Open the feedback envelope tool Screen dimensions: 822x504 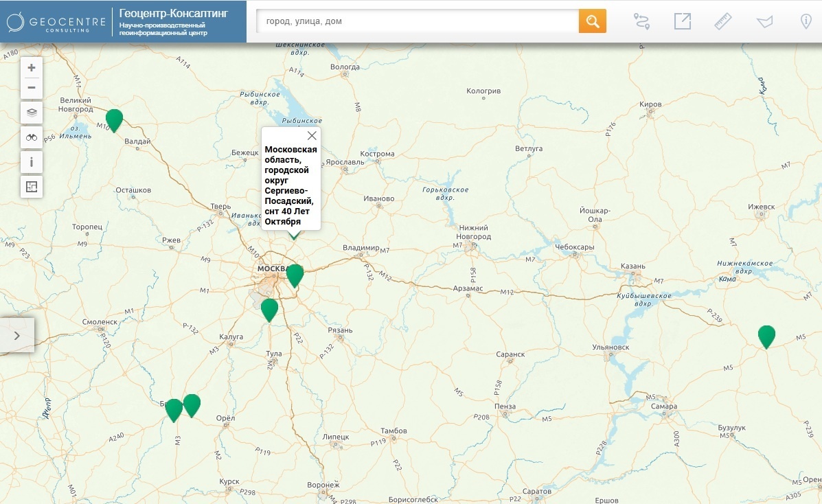click(765, 21)
